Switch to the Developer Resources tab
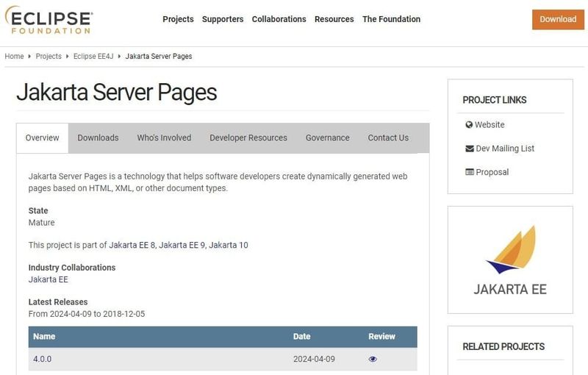 (x=248, y=138)
